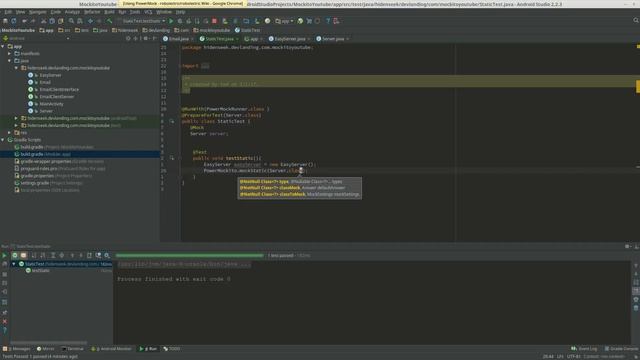
Task: Open the app module dropdown in the toolbar
Action: tap(284, 21)
